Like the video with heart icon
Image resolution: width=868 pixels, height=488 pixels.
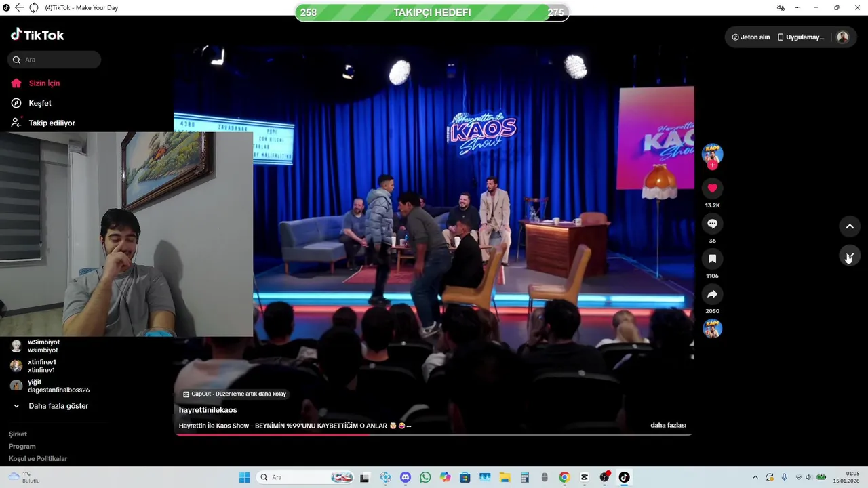(712, 188)
